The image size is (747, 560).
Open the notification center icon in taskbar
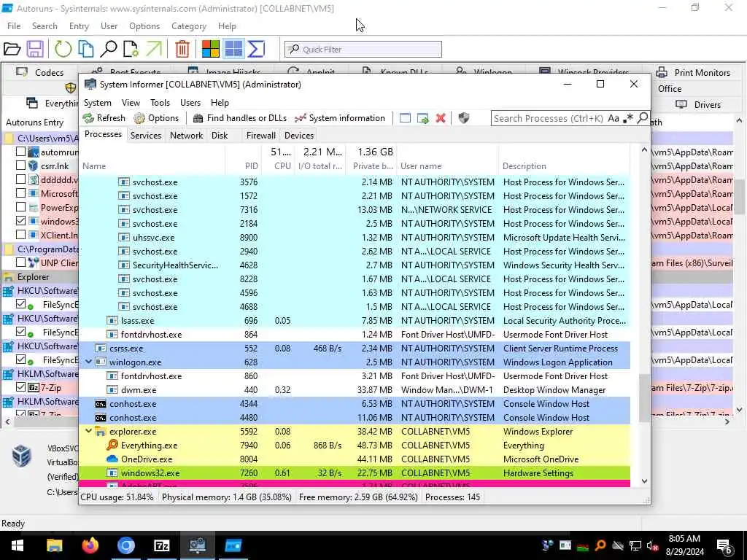pos(724,546)
